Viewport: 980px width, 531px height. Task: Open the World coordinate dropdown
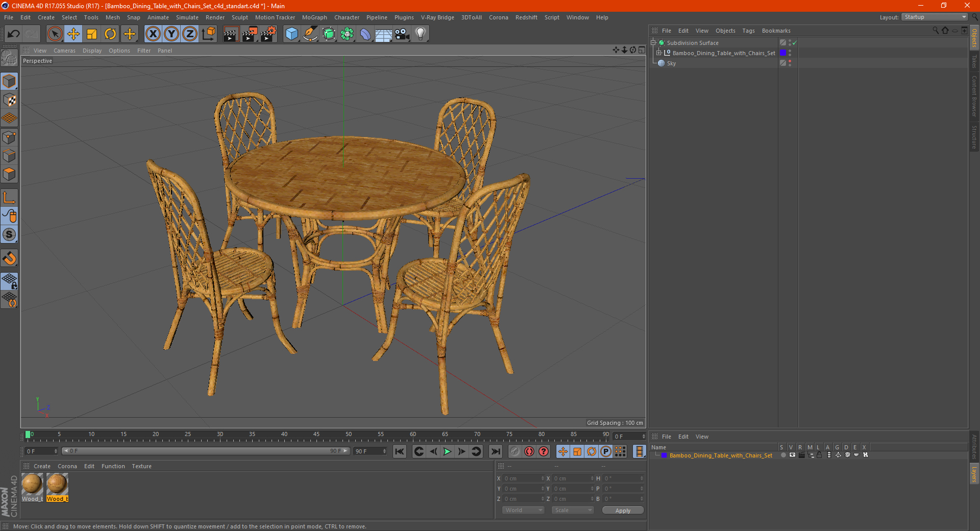point(523,510)
